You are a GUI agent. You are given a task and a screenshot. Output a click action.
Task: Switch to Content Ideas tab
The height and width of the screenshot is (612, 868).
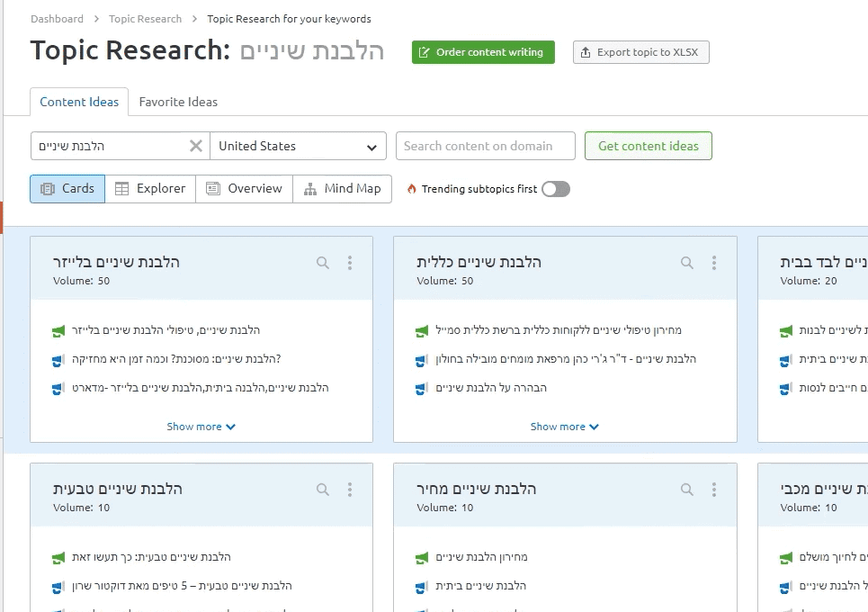(x=79, y=102)
